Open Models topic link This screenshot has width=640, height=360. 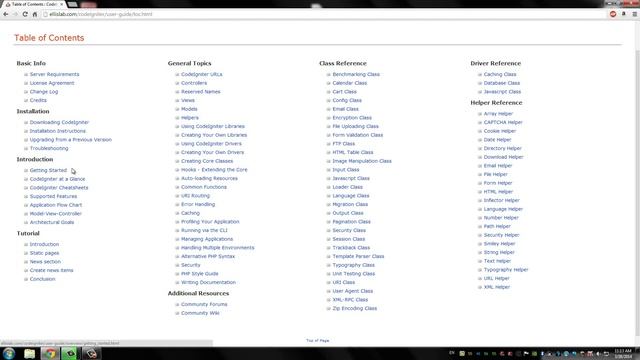tap(189, 109)
